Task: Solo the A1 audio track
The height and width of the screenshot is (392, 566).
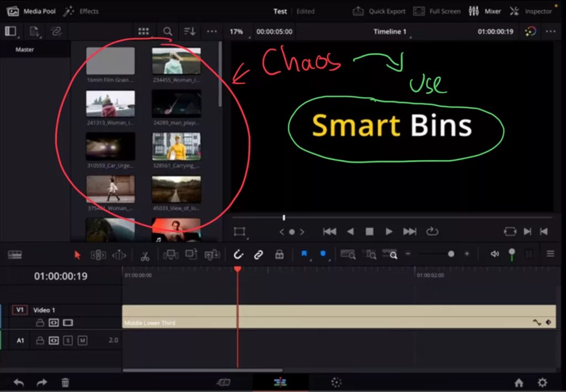Action: point(67,341)
